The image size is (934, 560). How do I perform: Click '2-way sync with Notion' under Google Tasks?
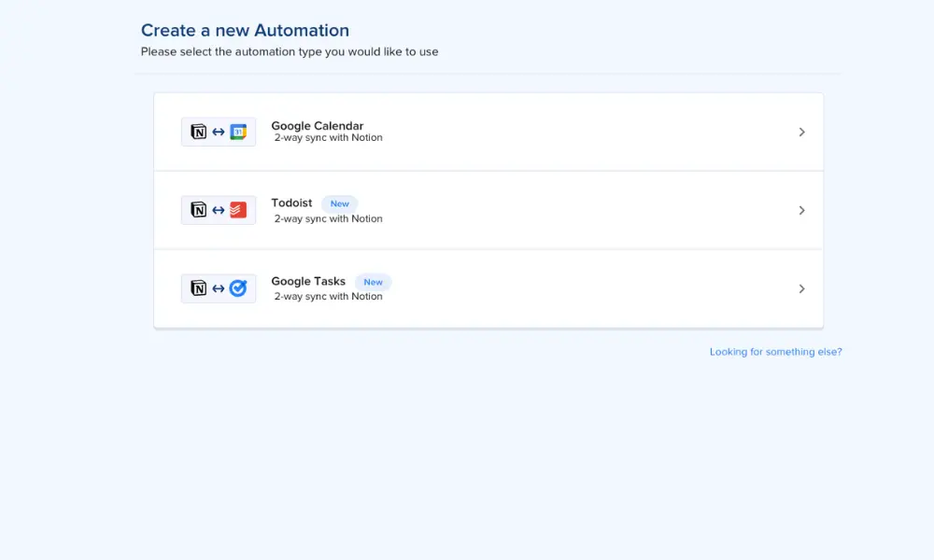[328, 297]
